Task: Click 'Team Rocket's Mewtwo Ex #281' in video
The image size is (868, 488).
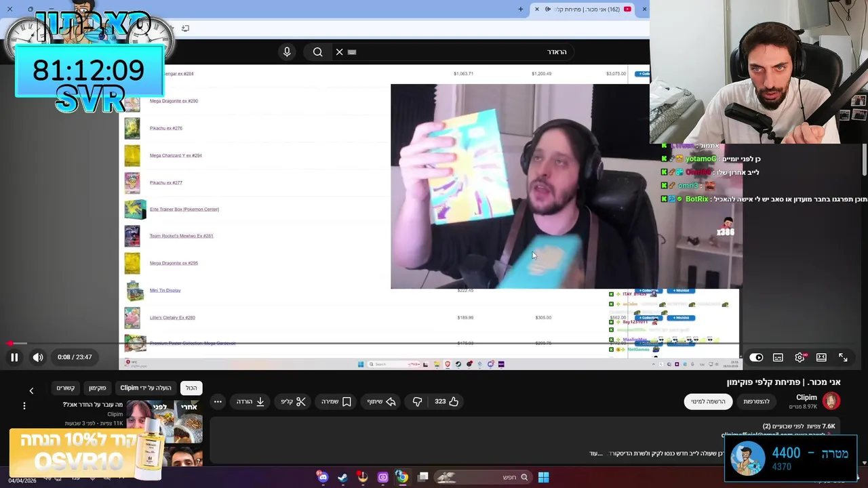Action: [x=181, y=236]
